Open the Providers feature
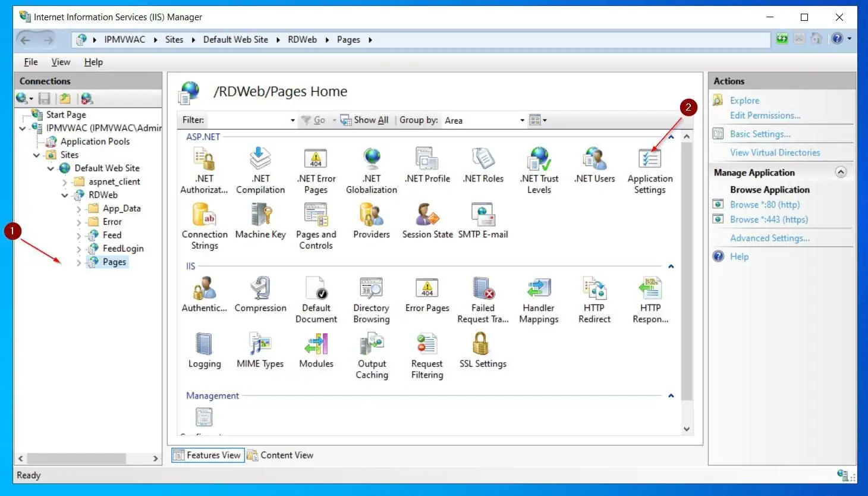Viewport: 868px width, 496px height. pos(372,221)
